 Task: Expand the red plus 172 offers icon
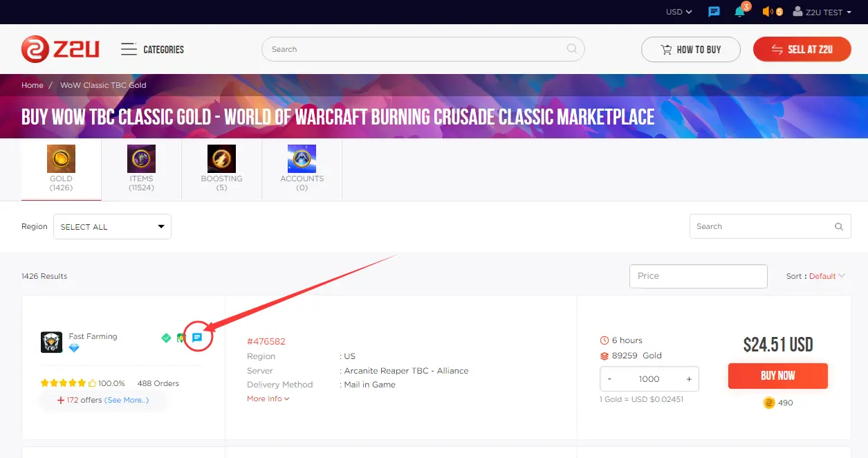tap(61, 400)
